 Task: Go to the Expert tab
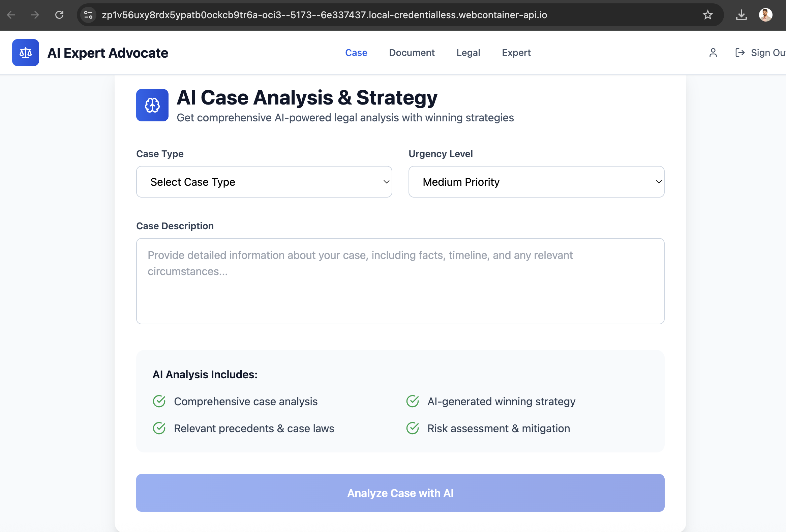click(x=516, y=52)
